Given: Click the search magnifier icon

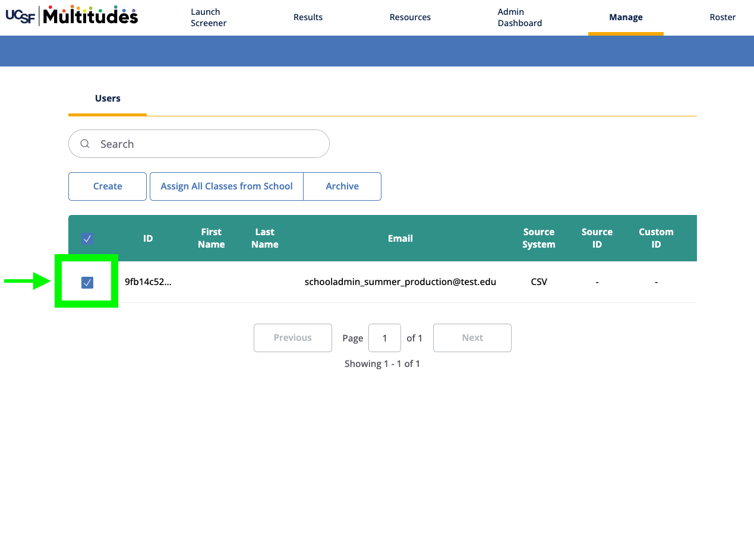Looking at the screenshot, I should (85, 144).
